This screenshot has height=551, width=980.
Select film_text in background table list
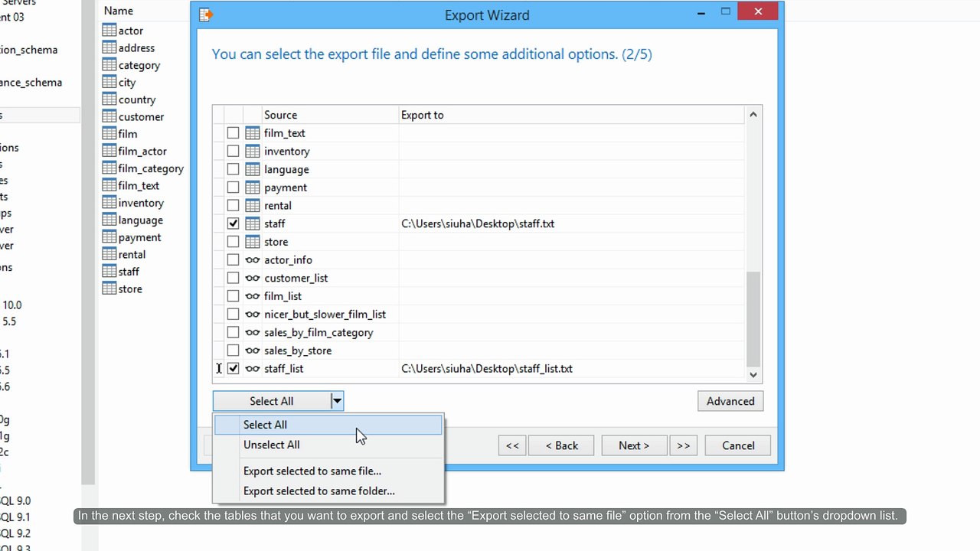pyautogui.click(x=139, y=185)
